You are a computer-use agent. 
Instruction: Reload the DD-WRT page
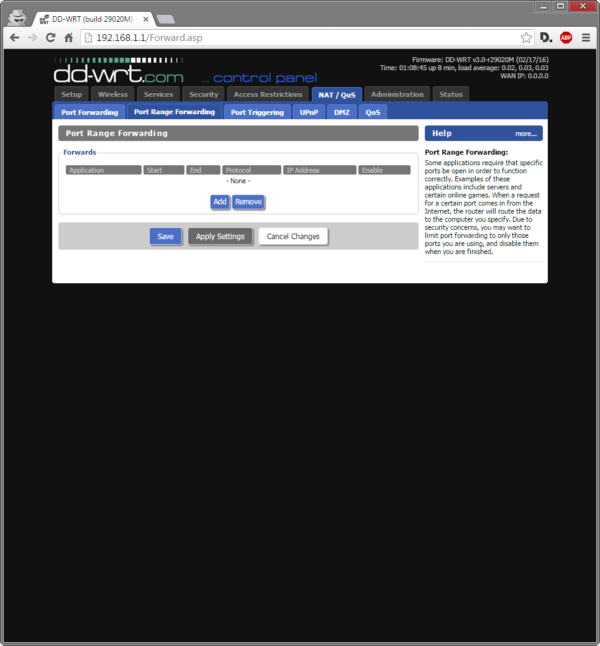[x=50, y=37]
